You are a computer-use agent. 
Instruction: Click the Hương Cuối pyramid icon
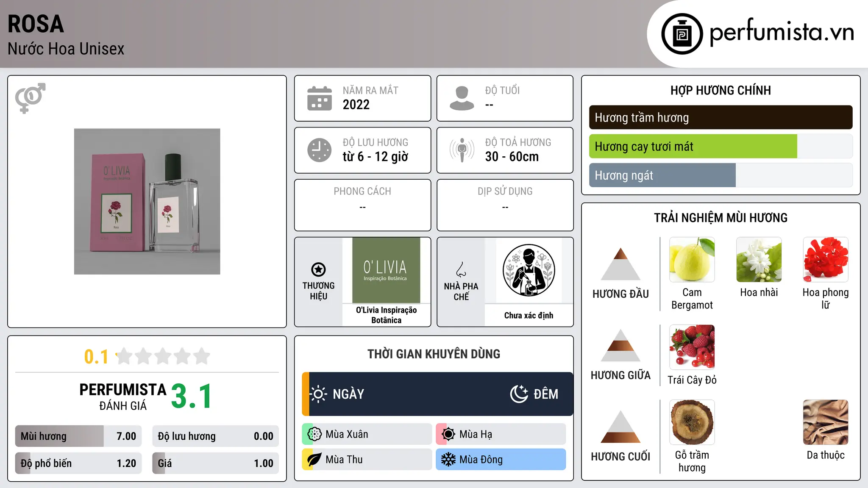[x=620, y=427]
